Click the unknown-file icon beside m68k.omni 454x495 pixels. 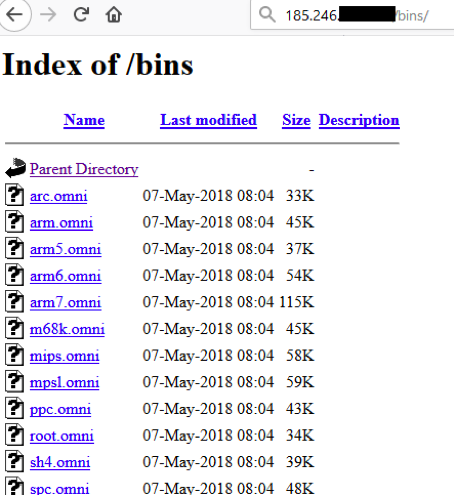click(x=14, y=328)
